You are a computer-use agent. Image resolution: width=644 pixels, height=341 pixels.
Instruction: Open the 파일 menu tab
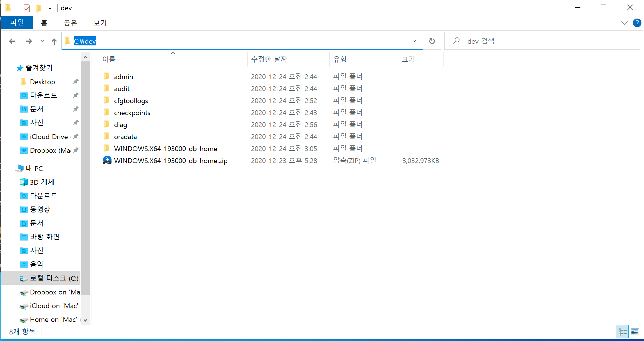click(17, 23)
